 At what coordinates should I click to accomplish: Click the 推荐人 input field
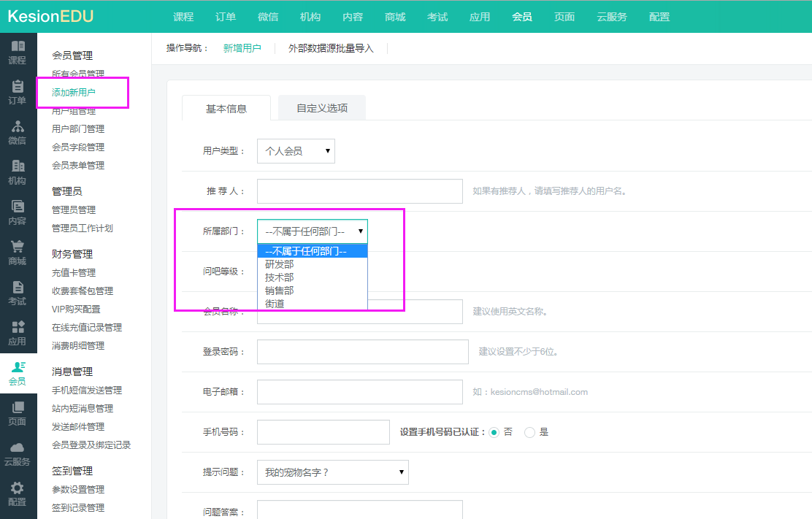point(359,191)
